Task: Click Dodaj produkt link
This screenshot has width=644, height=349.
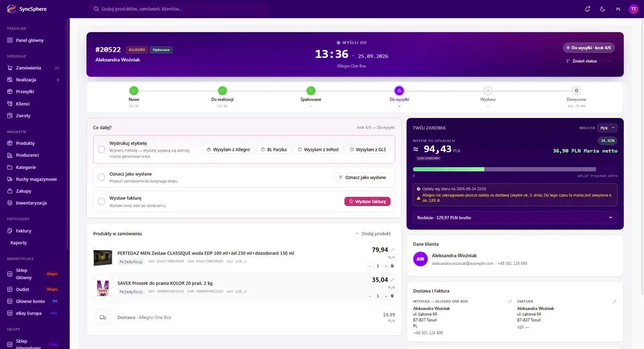Action: coord(373,234)
